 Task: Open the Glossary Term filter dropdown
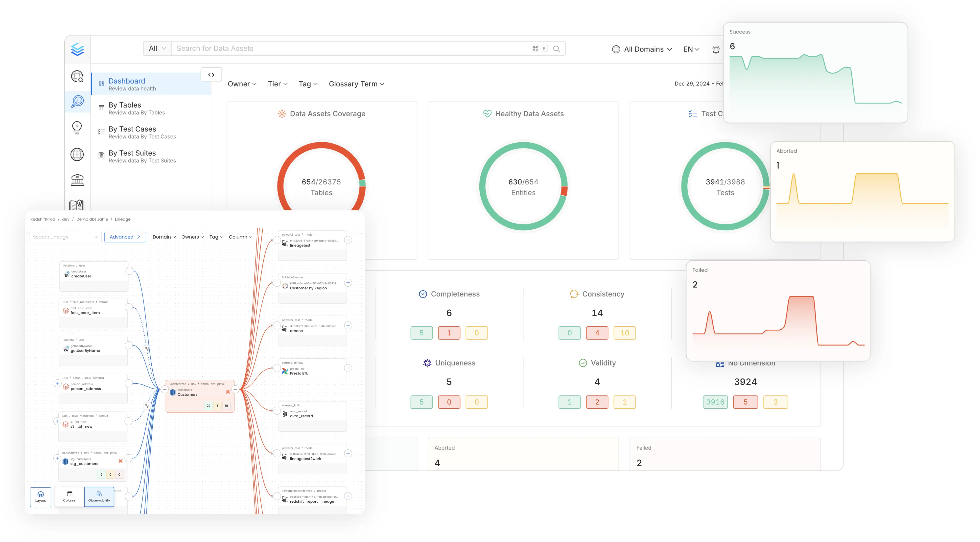coord(356,84)
